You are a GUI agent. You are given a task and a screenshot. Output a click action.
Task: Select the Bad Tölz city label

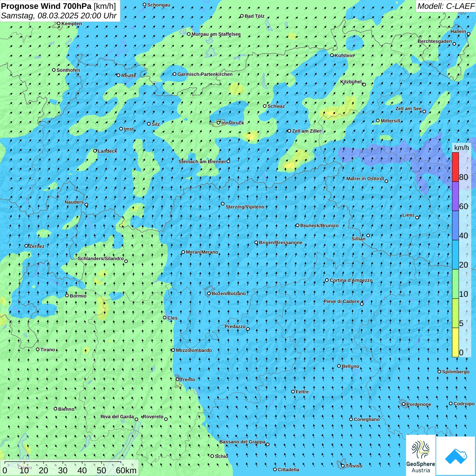(255, 16)
